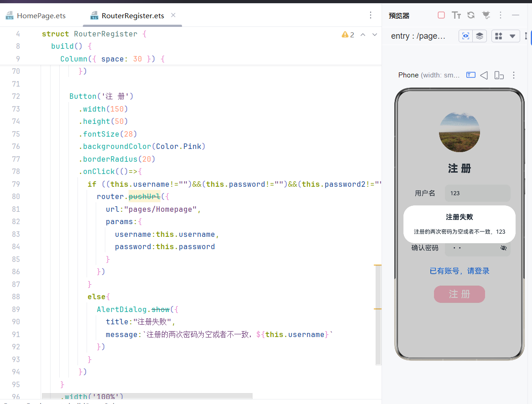532x404 pixels.
Task: Click the editor horizontal scrollbar
Action: [147, 396]
